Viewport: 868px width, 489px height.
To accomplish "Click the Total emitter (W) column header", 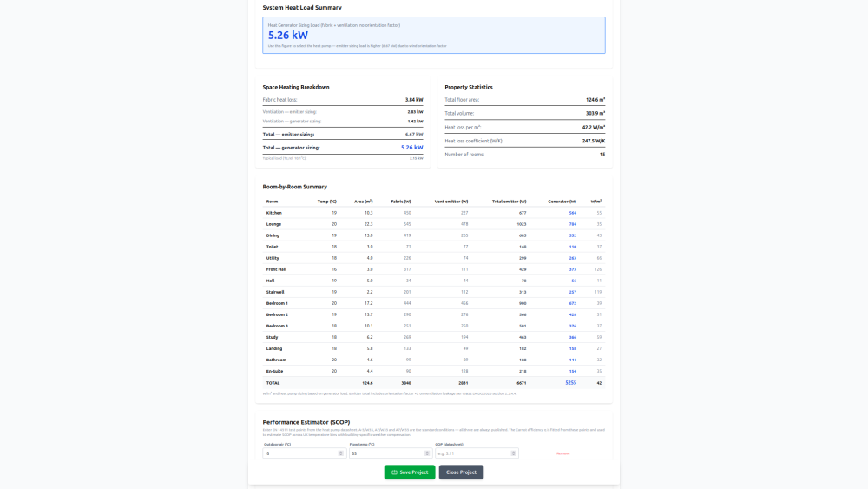I will (x=510, y=202).
